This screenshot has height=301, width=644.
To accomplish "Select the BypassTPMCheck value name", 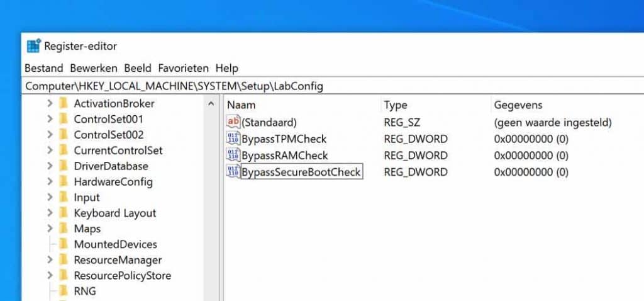I will click(284, 139).
